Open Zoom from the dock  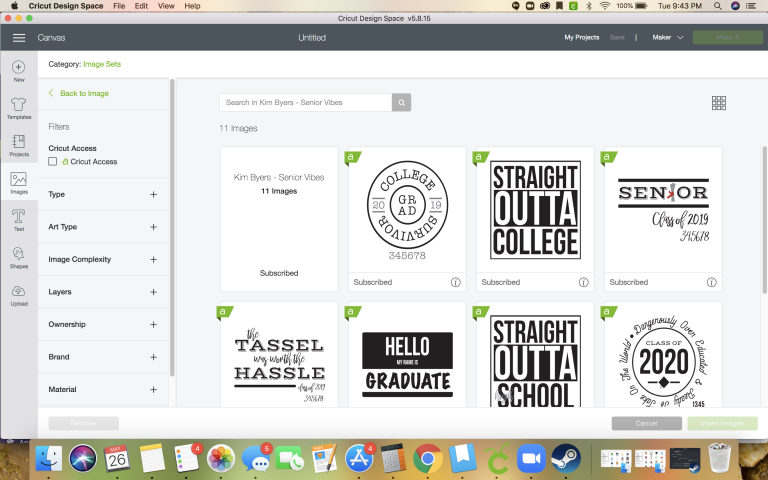531,459
